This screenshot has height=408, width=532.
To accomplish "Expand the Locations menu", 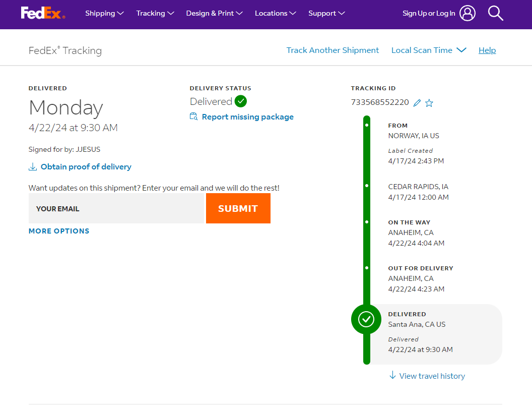I will tap(276, 13).
